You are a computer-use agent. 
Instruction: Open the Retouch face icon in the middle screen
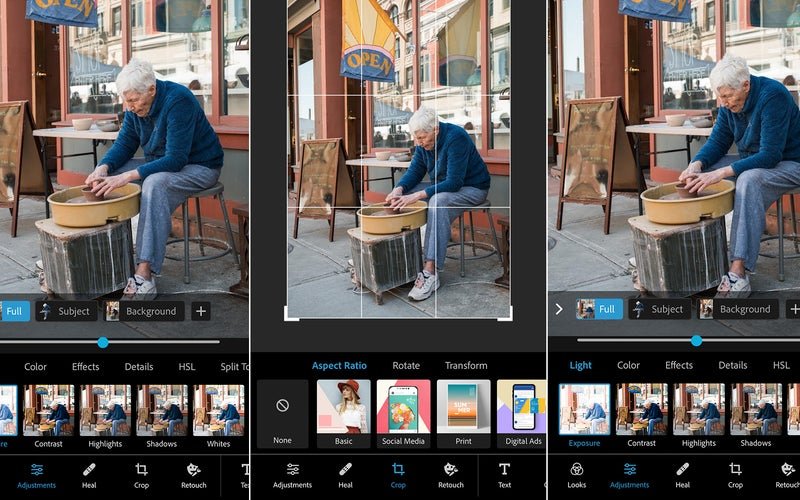pyautogui.click(x=451, y=469)
